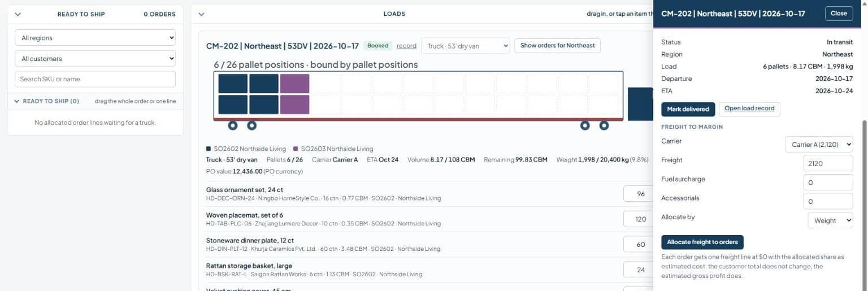Click the Departure 2026-10-17 value
The width and height of the screenshot is (868, 291).
click(x=834, y=79)
